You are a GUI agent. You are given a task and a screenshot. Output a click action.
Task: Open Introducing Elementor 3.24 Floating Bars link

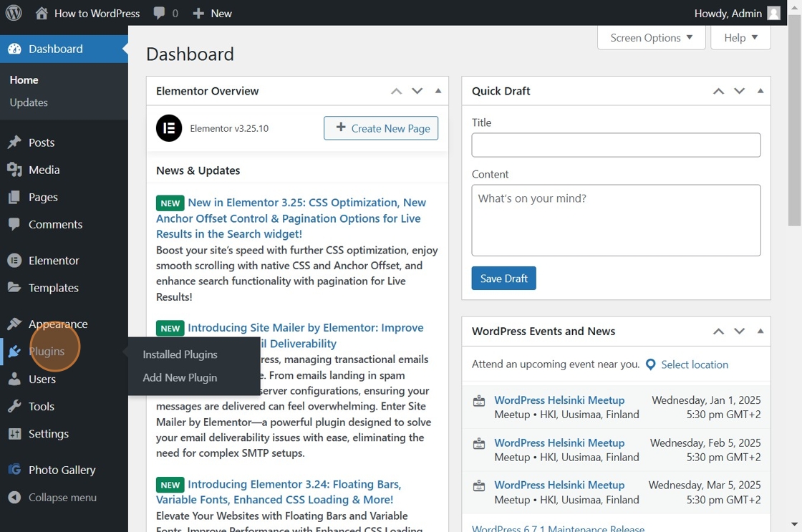coord(279,492)
